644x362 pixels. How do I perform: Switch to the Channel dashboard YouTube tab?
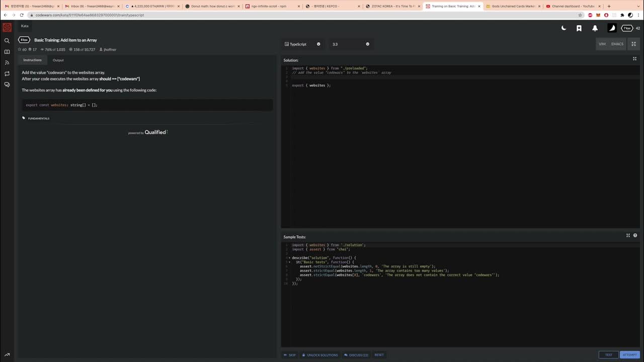pyautogui.click(x=572, y=6)
